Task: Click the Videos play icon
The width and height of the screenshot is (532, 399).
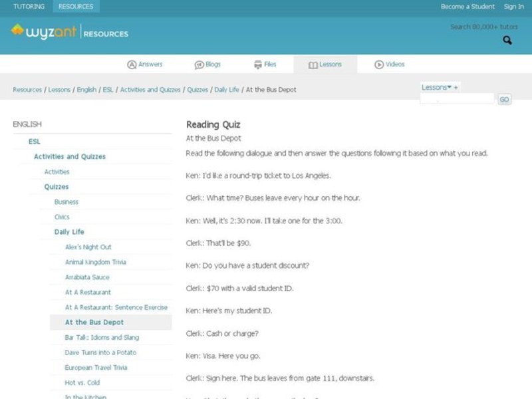Action: tap(379, 65)
